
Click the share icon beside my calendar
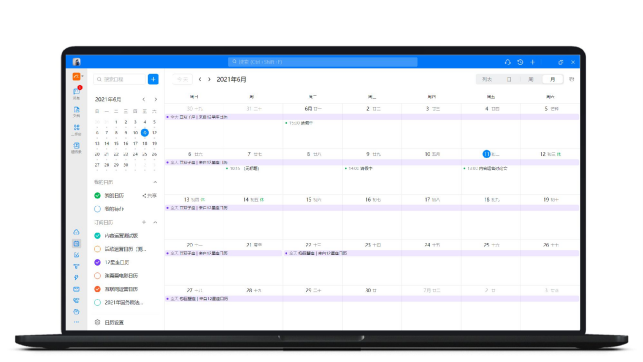coord(150,196)
